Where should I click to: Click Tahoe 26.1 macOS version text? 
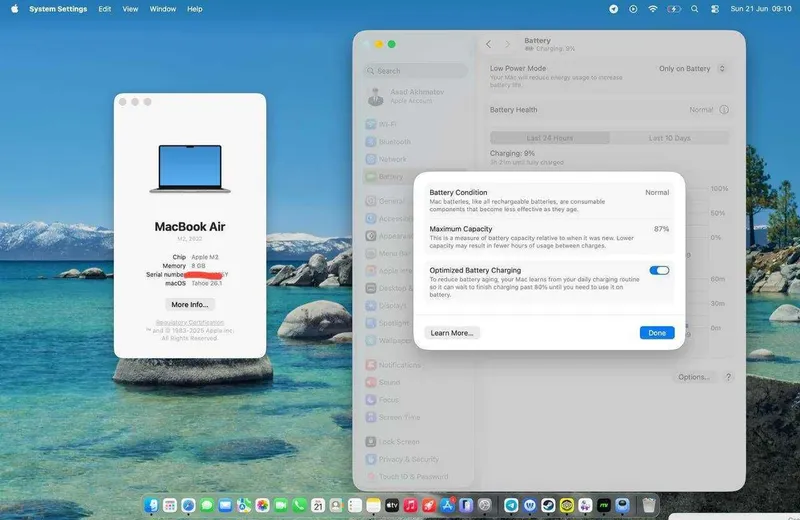207,283
